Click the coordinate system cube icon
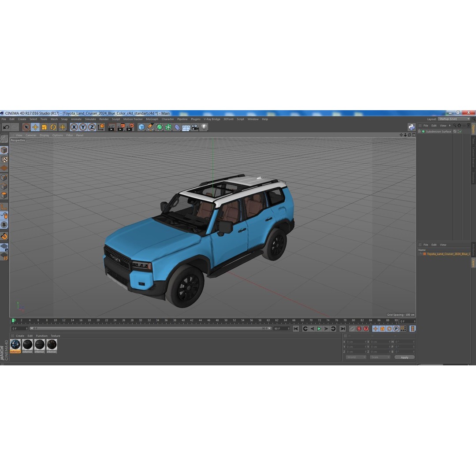 click(x=101, y=127)
